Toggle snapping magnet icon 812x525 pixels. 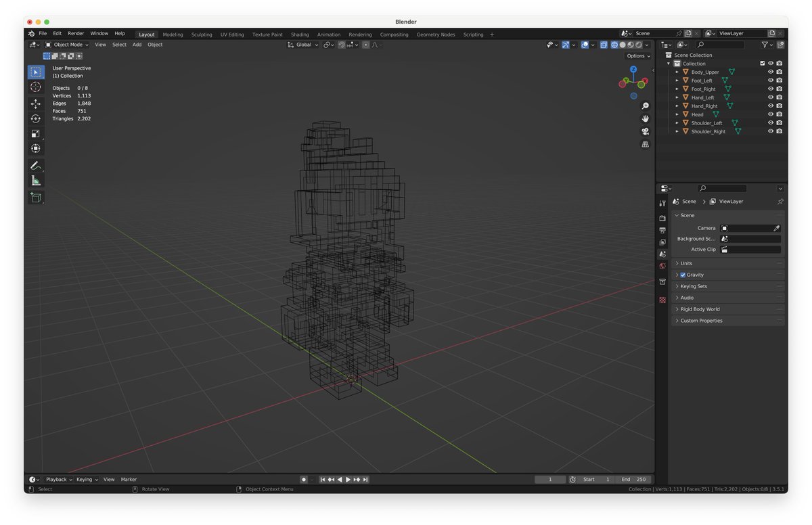tap(342, 45)
